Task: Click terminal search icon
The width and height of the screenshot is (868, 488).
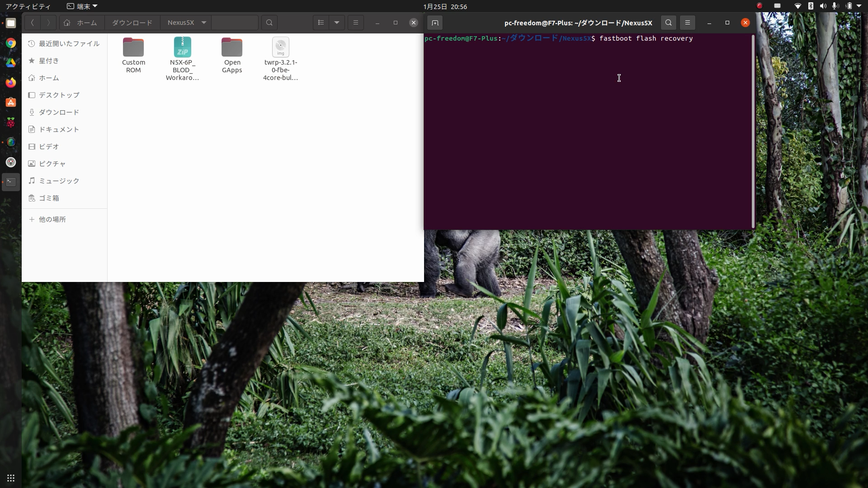Action: pyautogui.click(x=669, y=23)
